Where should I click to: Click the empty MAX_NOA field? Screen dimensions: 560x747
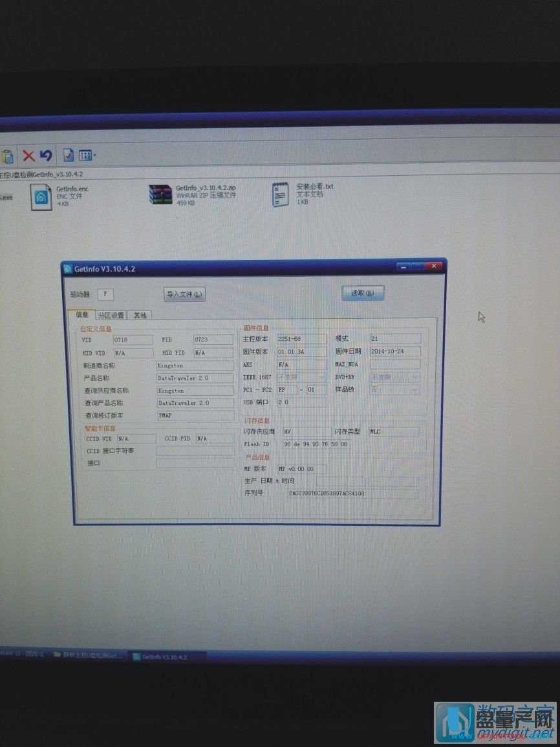click(395, 364)
